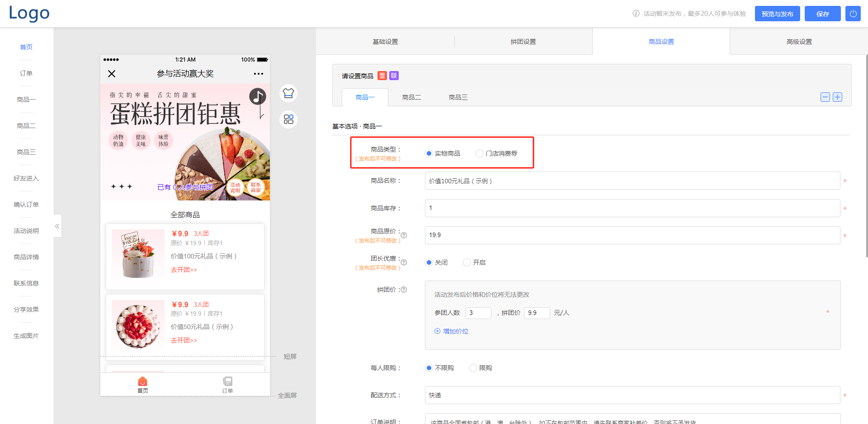Select the 商品二 product tab
The width and height of the screenshot is (868, 424).
tap(411, 97)
